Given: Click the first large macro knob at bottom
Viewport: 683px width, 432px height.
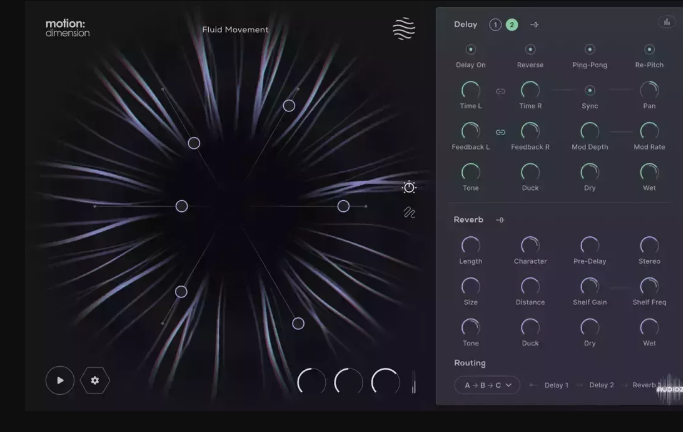Looking at the screenshot, I should point(311,382).
